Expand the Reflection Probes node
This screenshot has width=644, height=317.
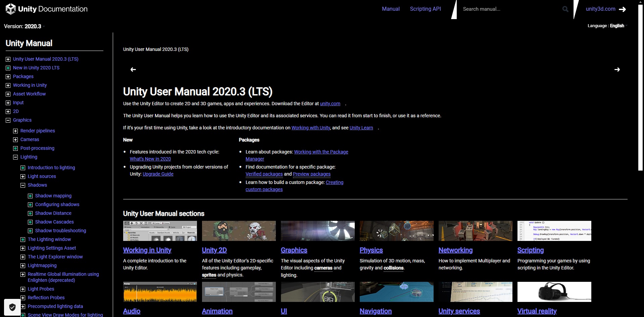pyautogui.click(x=23, y=298)
